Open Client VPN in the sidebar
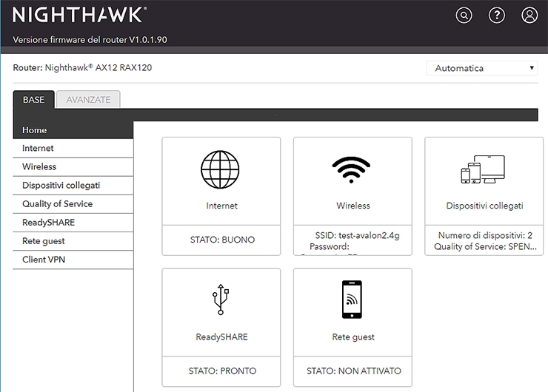Viewport: 548px width, 392px height. pos(44,260)
